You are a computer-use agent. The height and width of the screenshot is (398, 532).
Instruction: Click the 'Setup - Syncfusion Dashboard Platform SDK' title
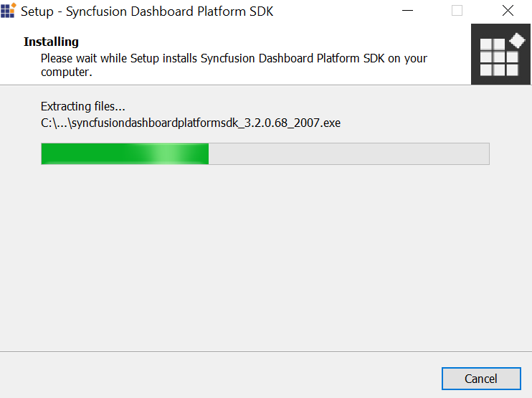coord(146,11)
